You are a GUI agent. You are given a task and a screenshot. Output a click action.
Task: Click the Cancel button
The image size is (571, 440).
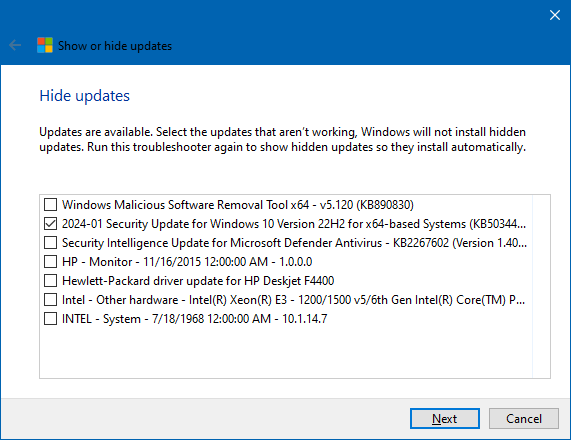[524, 419]
